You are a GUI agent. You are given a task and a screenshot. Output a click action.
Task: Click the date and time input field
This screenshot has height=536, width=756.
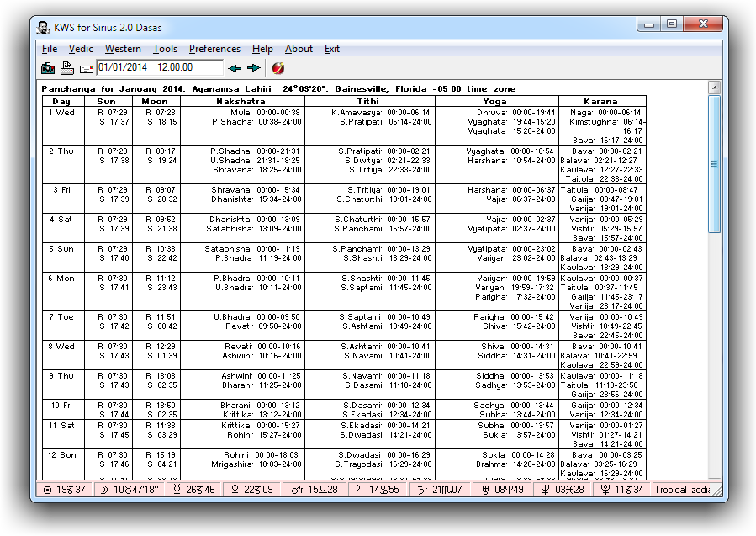[159, 68]
